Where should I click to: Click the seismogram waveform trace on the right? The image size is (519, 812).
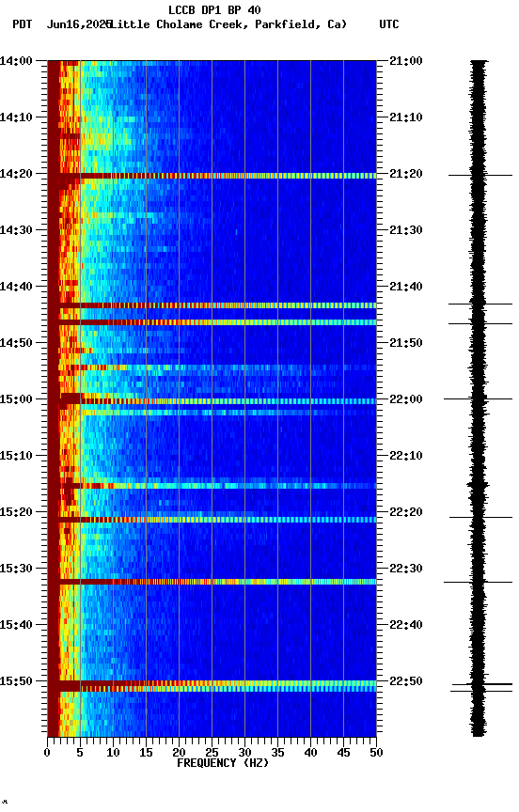pos(479,398)
